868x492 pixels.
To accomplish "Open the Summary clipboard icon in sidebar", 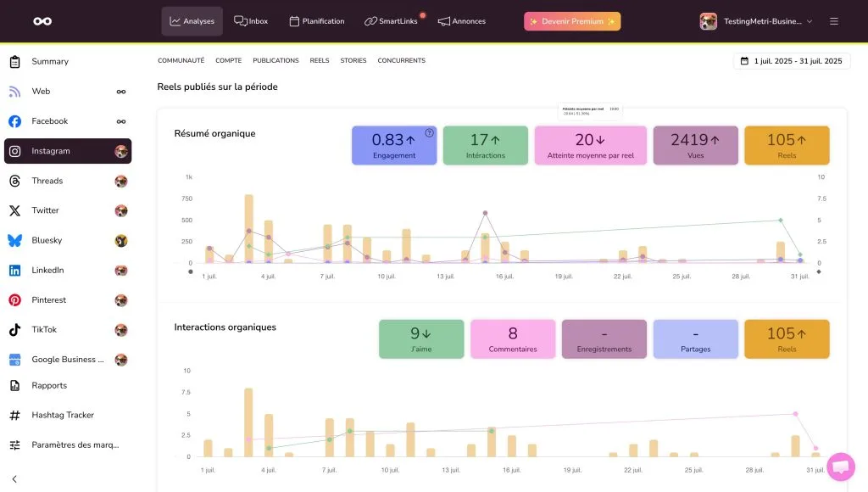I will pos(14,62).
